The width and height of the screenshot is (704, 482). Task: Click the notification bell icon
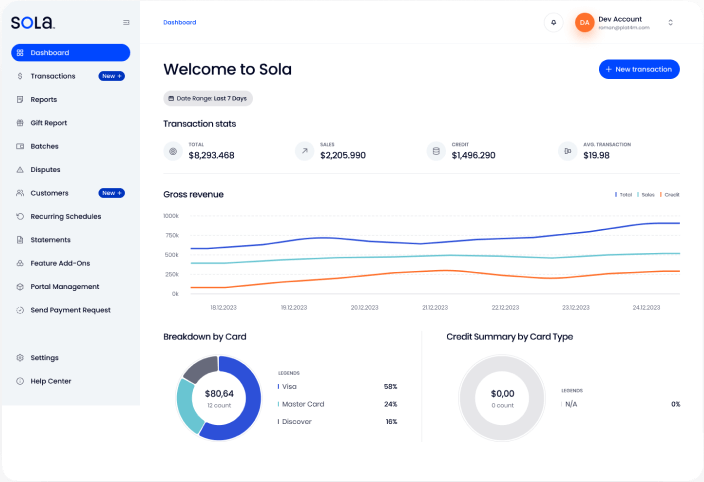[x=553, y=22]
